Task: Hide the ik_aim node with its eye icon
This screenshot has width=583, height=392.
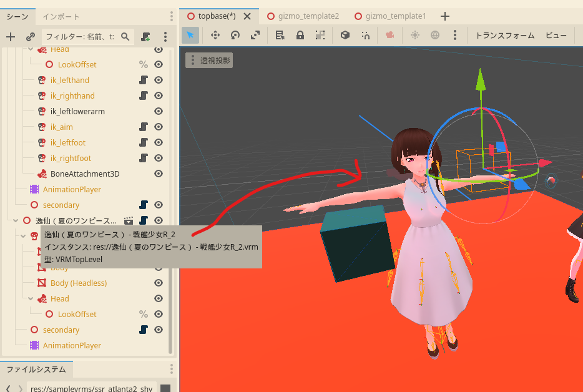Action: tap(159, 127)
